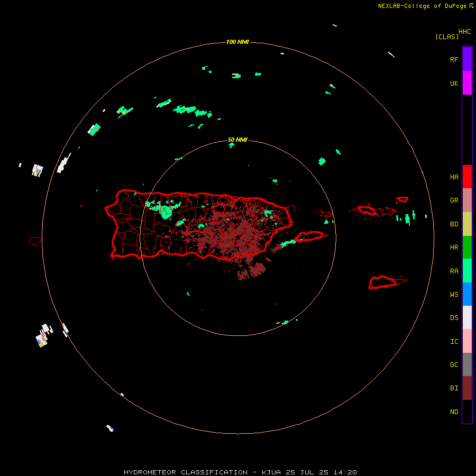Click the BD yellow legend swatch
The width and height of the screenshot is (476, 476).
467,224
